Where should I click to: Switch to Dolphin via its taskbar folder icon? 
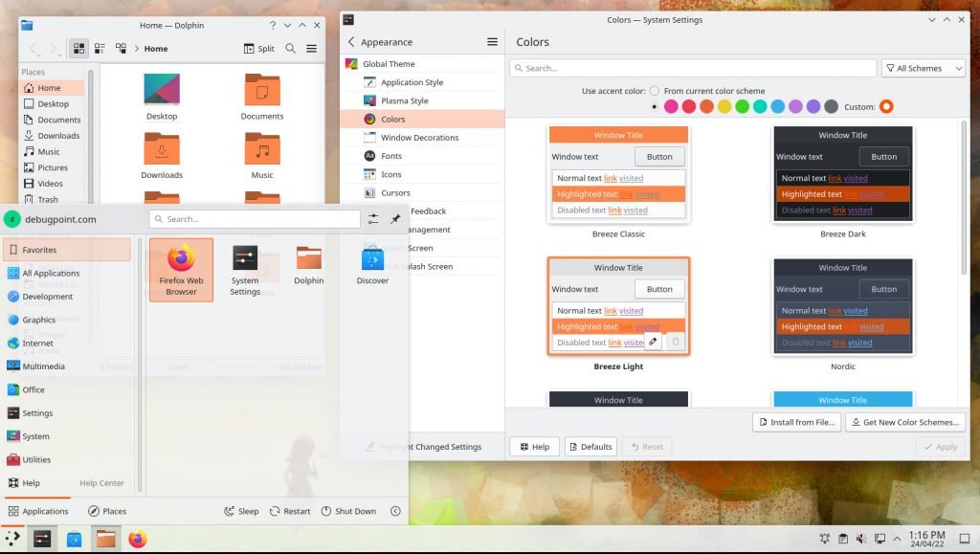point(105,539)
